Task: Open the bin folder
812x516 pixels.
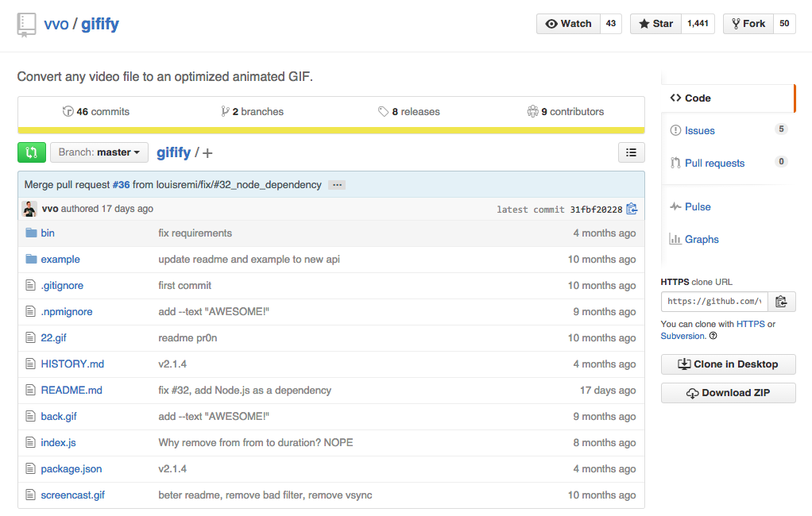Action: [x=47, y=233]
